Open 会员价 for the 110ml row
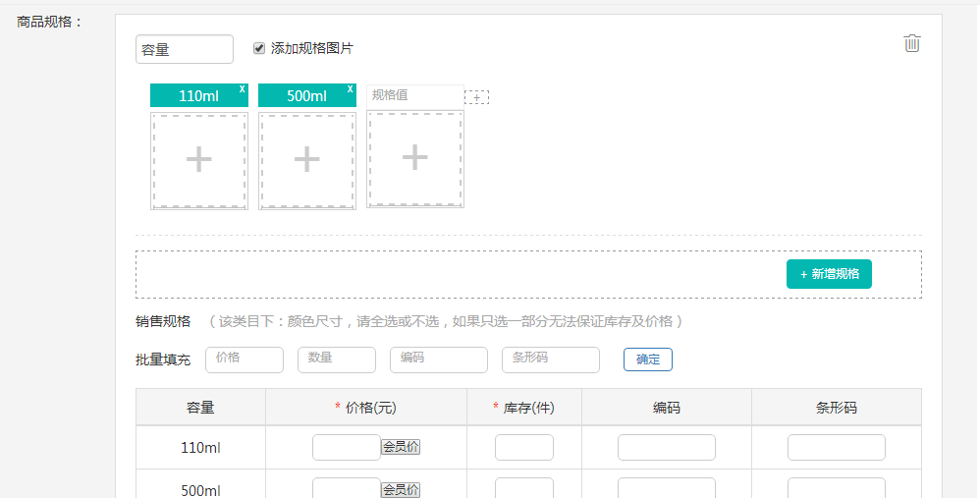 coord(401,447)
